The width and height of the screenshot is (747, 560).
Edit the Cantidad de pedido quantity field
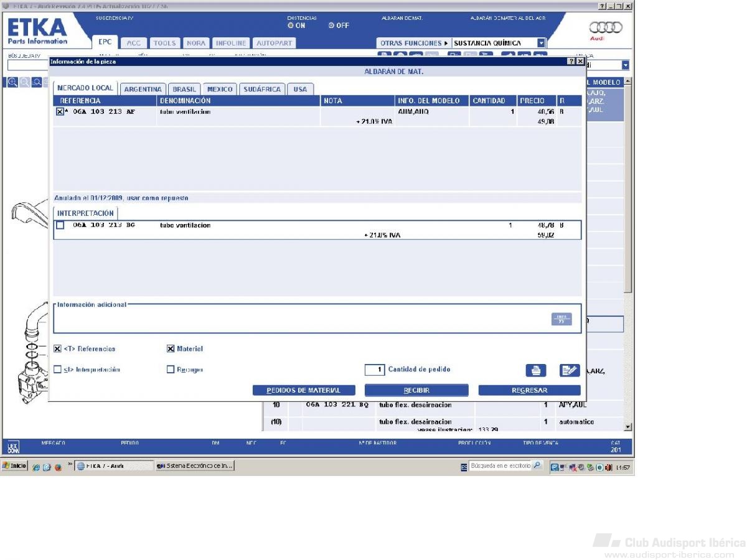(375, 370)
